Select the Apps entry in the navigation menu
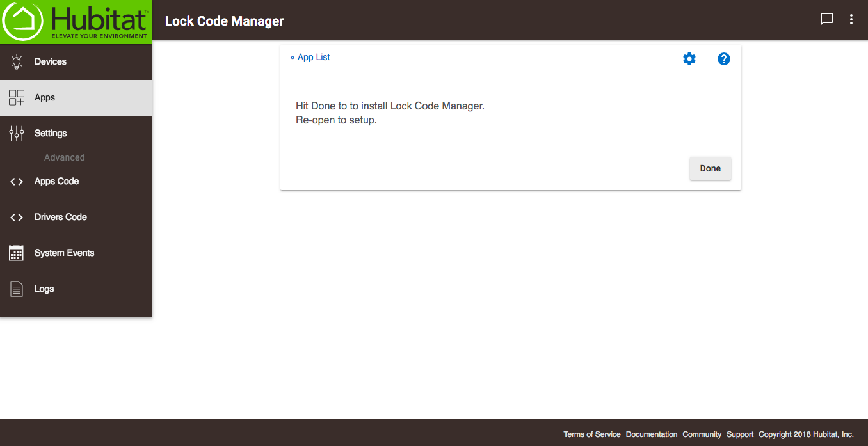The width and height of the screenshot is (868, 446). (x=44, y=97)
